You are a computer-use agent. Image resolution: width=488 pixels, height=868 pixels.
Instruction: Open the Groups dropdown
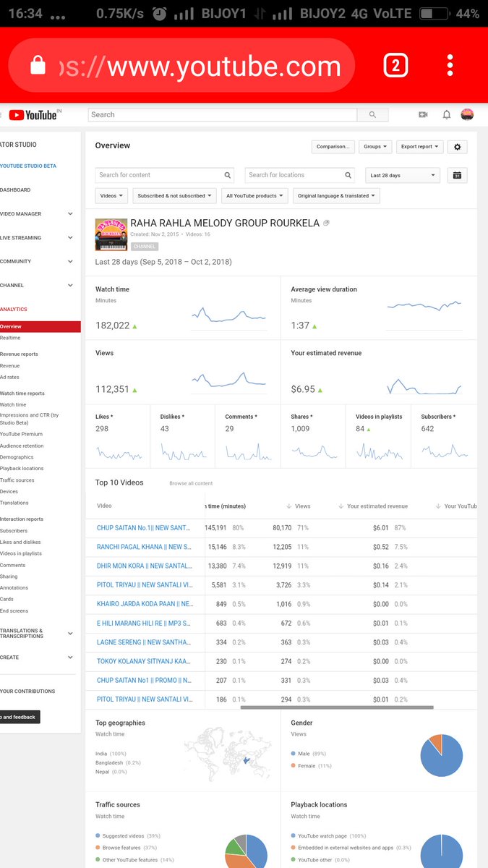[x=375, y=146]
